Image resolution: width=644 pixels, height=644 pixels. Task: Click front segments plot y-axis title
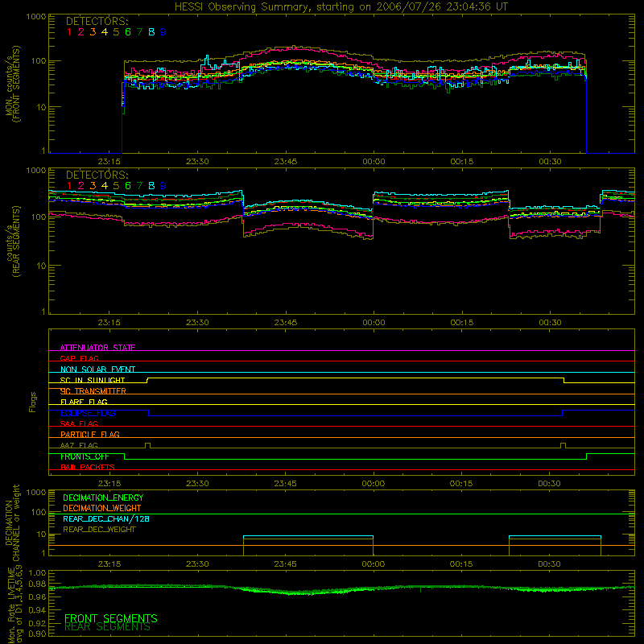[13, 84]
